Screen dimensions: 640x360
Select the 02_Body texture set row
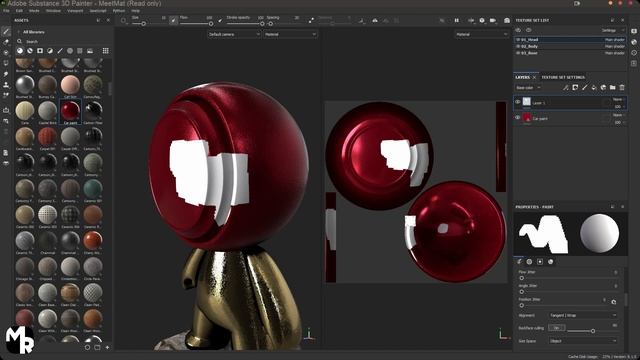pos(570,47)
